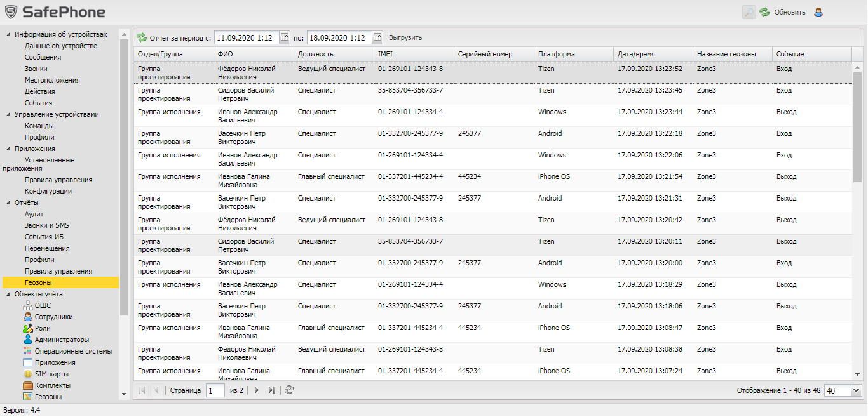Click the Геозоны map icon at the bottom
This screenshot has width=868, height=417.
27,397
